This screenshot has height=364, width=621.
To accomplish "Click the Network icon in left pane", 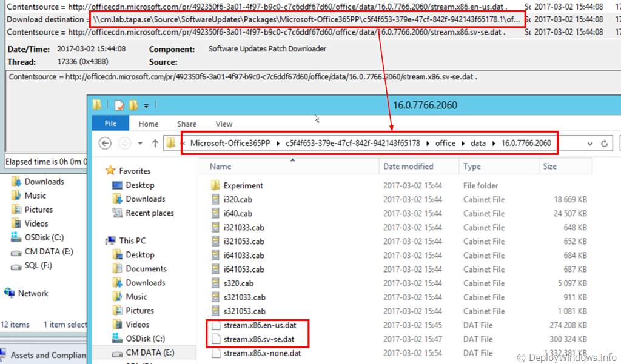I will click(10, 293).
